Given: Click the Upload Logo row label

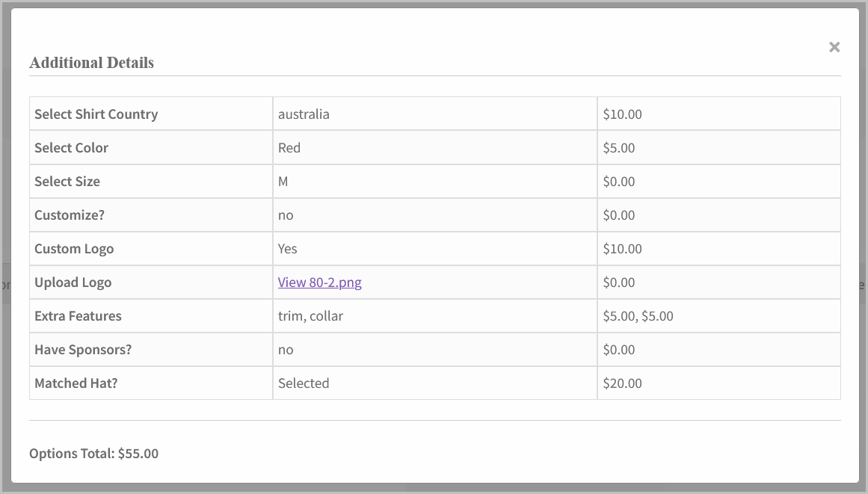Looking at the screenshot, I should point(73,282).
